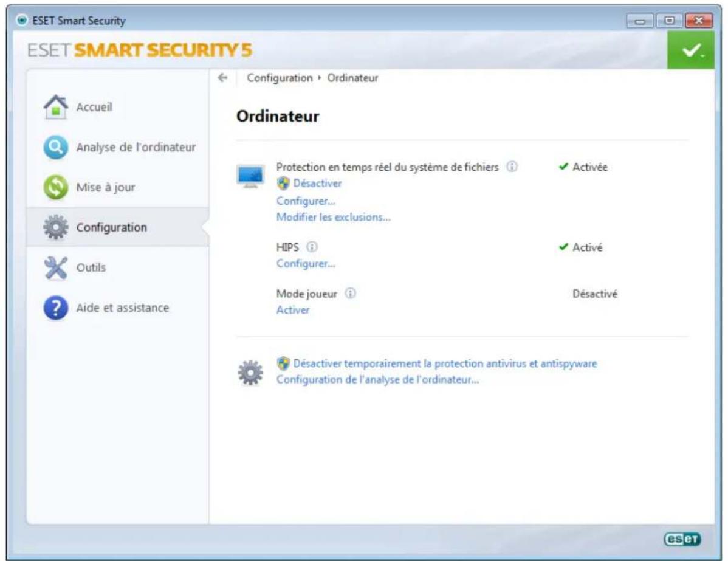The width and height of the screenshot is (728, 561).
Task: Click the gear icon beside antivirus options
Action: click(250, 373)
